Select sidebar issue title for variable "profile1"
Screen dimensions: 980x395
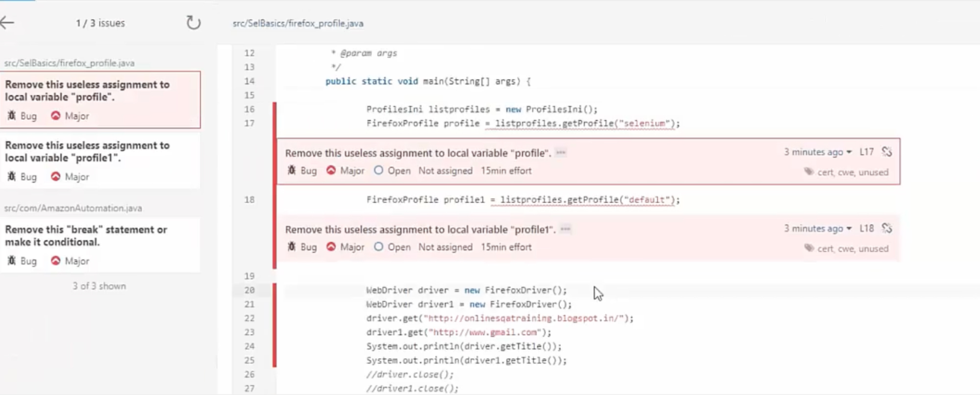87,152
